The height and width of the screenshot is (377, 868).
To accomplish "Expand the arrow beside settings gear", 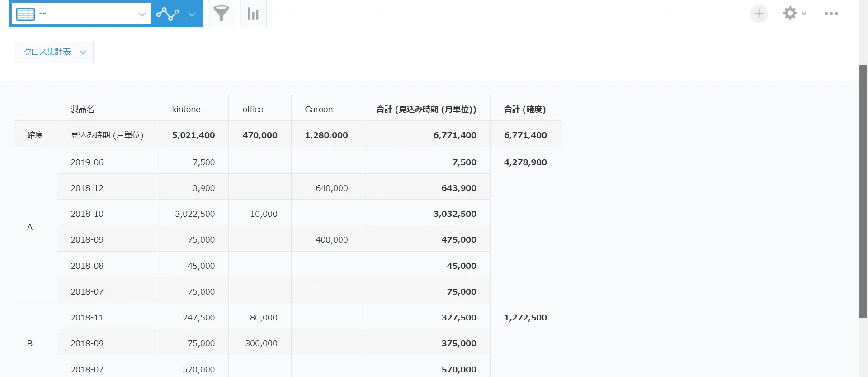I will click(804, 14).
